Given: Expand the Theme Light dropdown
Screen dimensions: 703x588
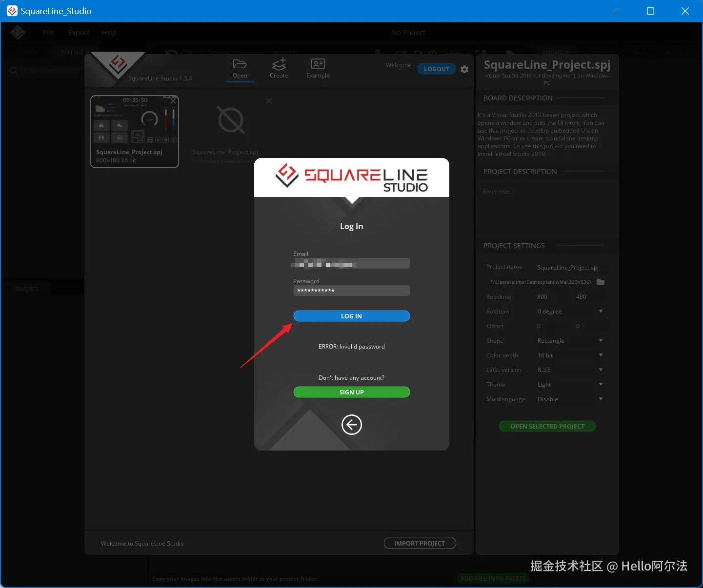Looking at the screenshot, I should [570, 384].
